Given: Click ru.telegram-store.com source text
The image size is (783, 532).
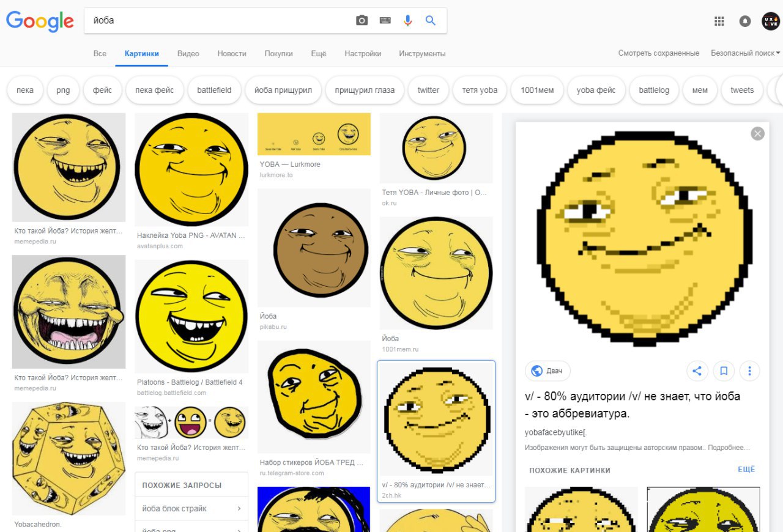Looking at the screenshot, I should tap(292, 473).
